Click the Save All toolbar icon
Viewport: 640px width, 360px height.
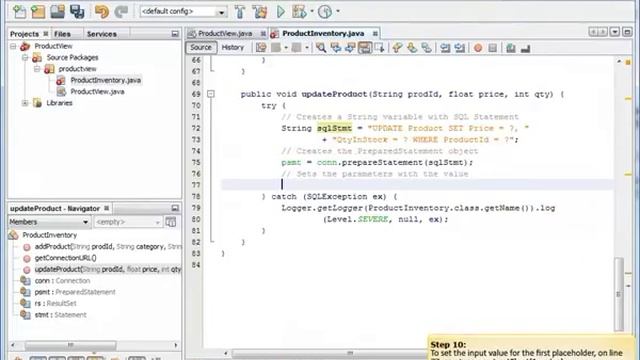77,11
